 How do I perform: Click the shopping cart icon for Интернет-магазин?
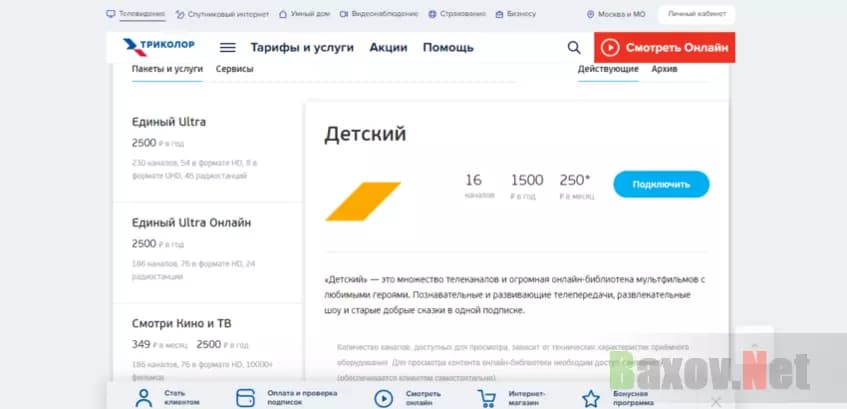click(x=486, y=399)
